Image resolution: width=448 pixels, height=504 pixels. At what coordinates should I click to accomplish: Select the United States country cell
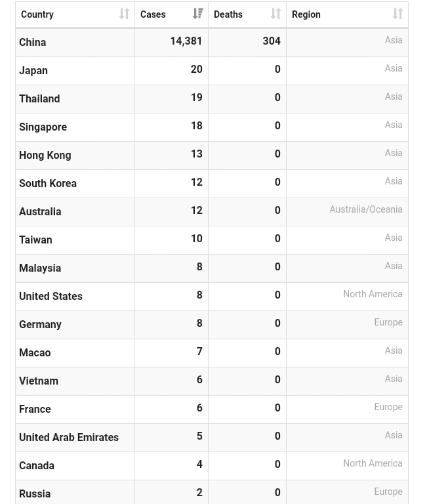[51, 297]
